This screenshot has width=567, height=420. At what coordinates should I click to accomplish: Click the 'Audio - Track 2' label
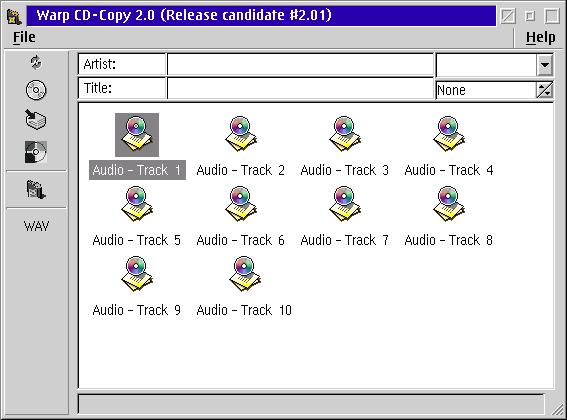tap(240, 170)
